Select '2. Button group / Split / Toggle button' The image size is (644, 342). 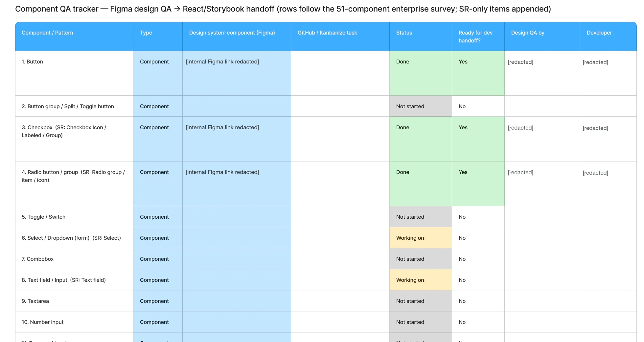coord(74,106)
